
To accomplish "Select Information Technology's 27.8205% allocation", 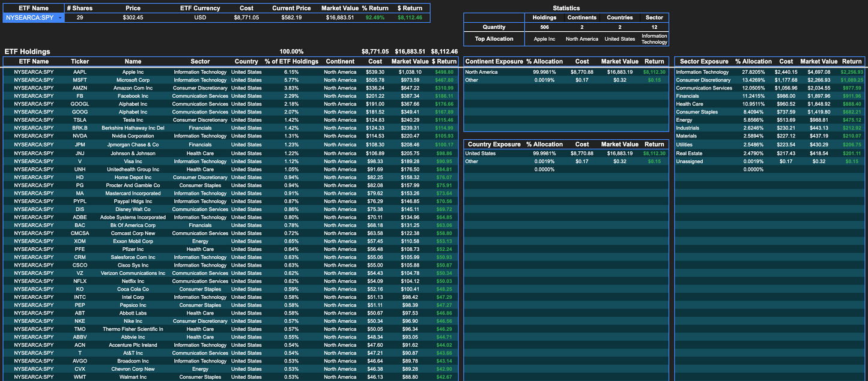I will [754, 72].
